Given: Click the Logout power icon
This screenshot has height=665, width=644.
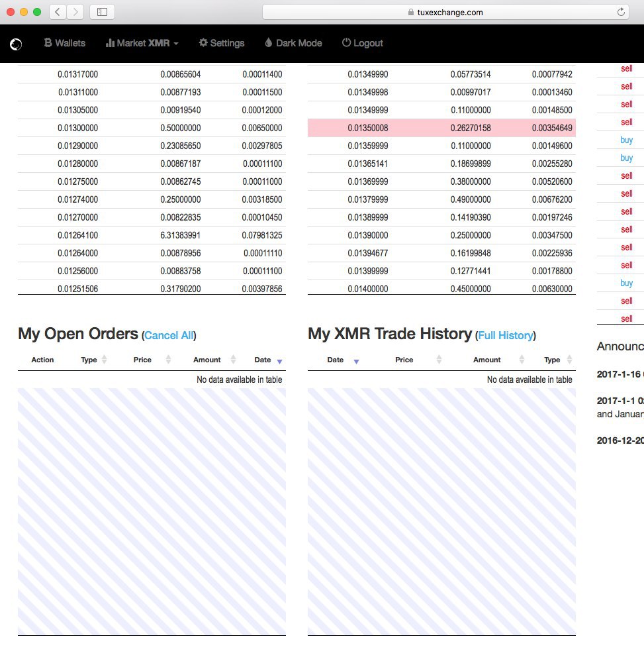Looking at the screenshot, I should pyautogui.click(x=346, y=43).
